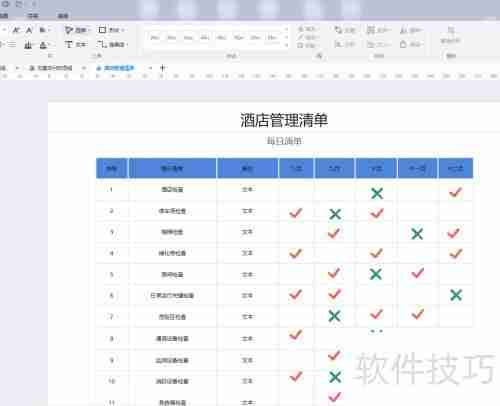This screenshot has width=500, height=406.
Task: Select the green cross in row 10
Action: [335, 377]
